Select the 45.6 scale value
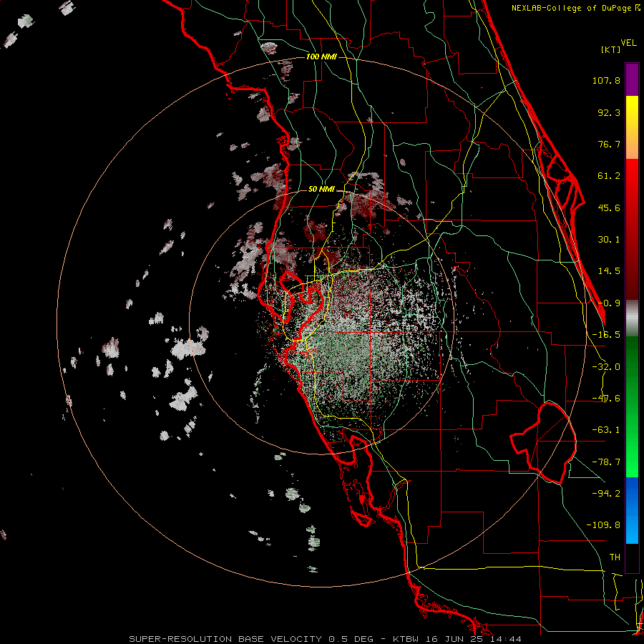This screenshot has height=644, width=644. click(609, 208)
